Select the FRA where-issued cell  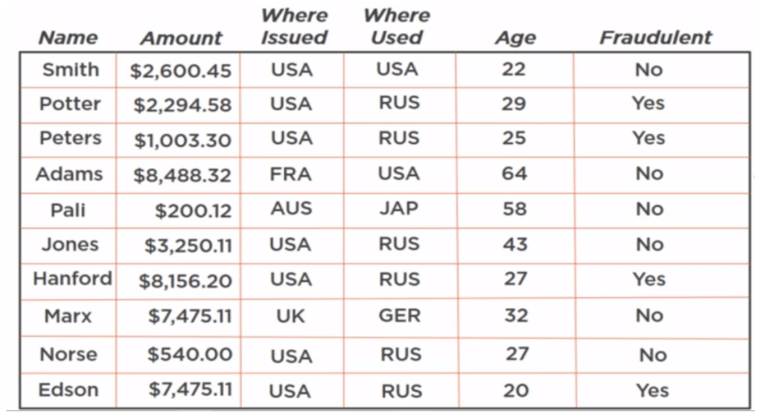pyautogui.click(x=291, y=174)
